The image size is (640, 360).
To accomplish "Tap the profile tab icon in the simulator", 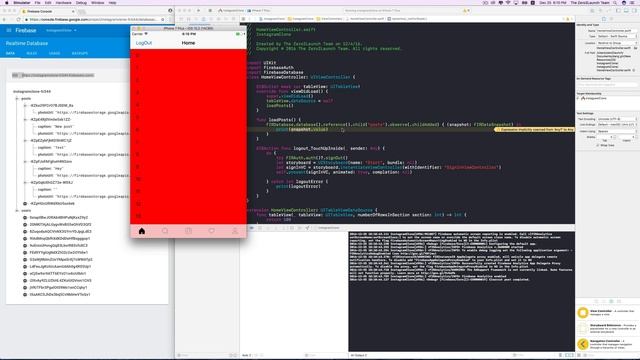I will click(235, 231).
